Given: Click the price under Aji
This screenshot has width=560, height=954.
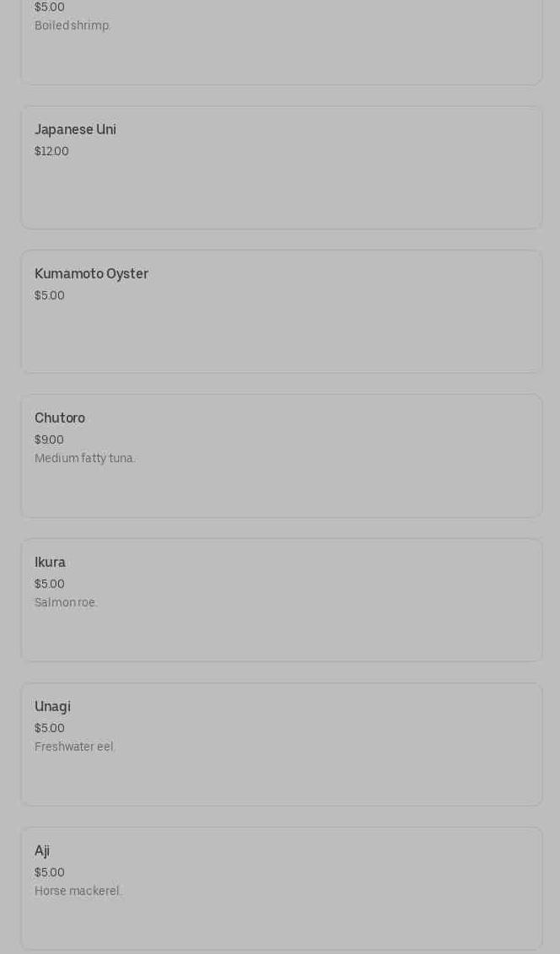Looking at the screenshot, I should pos(50,872).
